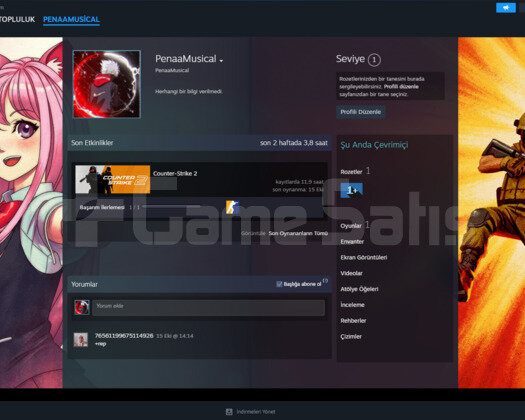
Task: Open Ekran Görüntüleri screenshots link
Action: [364, 257]
